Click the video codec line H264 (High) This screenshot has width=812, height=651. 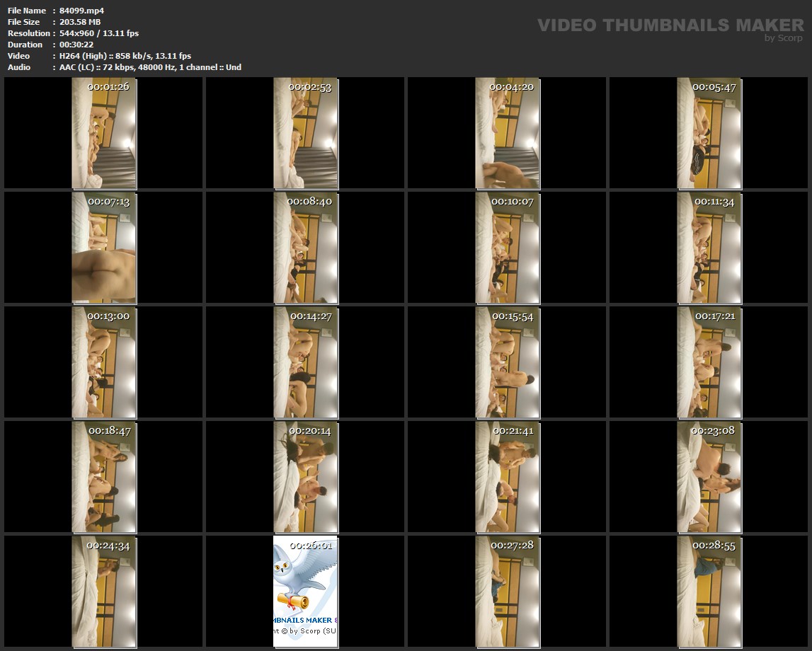click(x=125, y=56)
